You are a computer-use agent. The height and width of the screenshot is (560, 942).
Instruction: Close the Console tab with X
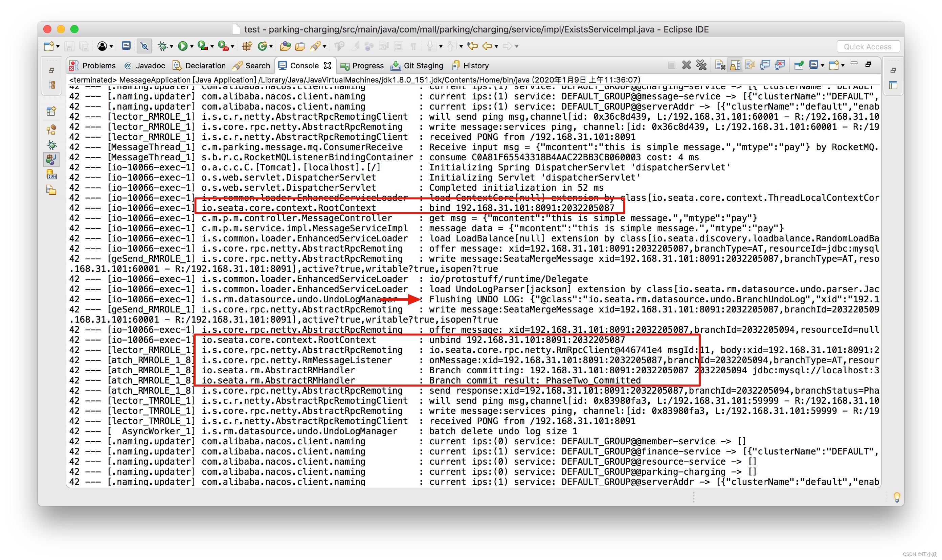tap(327, 66)
